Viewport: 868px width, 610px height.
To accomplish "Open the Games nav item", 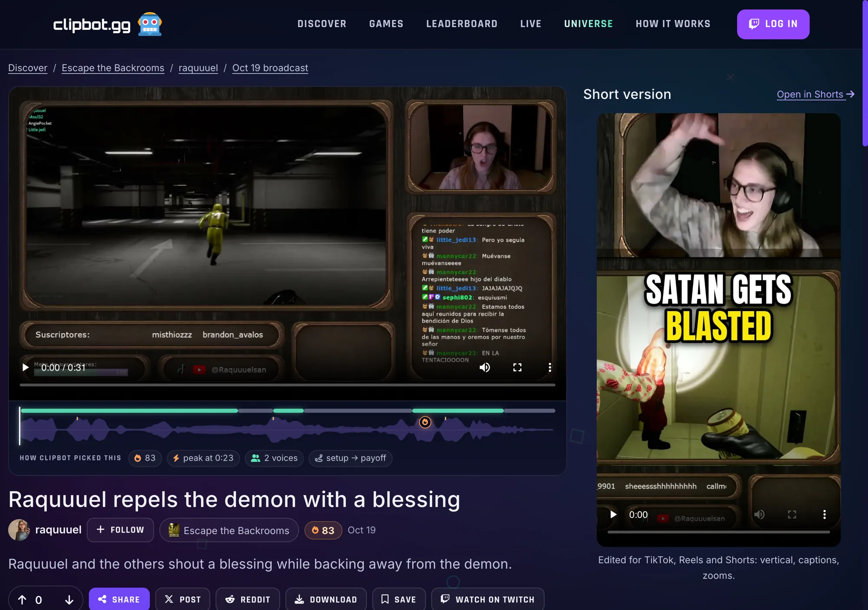I will pos(386,24).
